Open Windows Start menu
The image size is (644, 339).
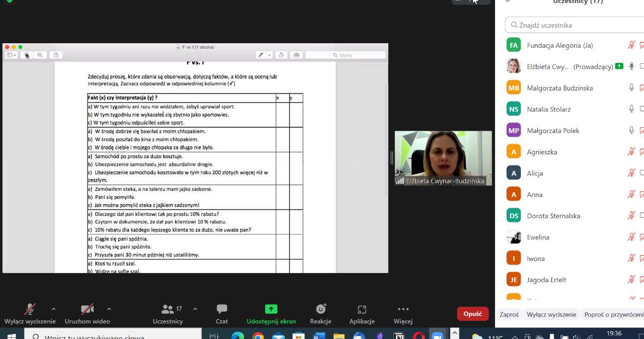11,336
